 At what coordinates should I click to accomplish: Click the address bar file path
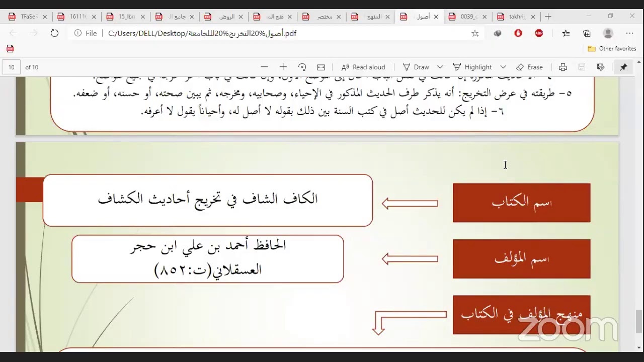point(202,33)
